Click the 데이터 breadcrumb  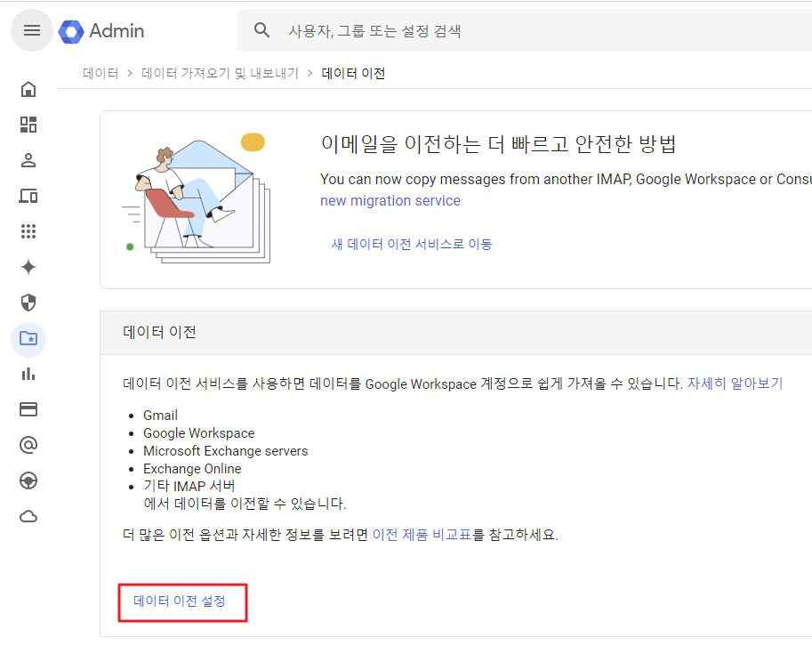[x=100, y=74]
